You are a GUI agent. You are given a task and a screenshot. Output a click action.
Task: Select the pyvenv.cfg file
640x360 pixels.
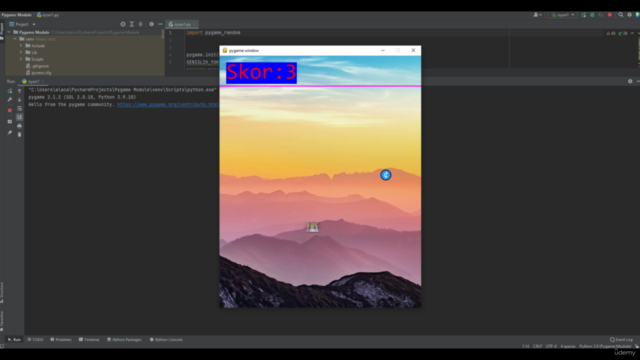point(38,73)
